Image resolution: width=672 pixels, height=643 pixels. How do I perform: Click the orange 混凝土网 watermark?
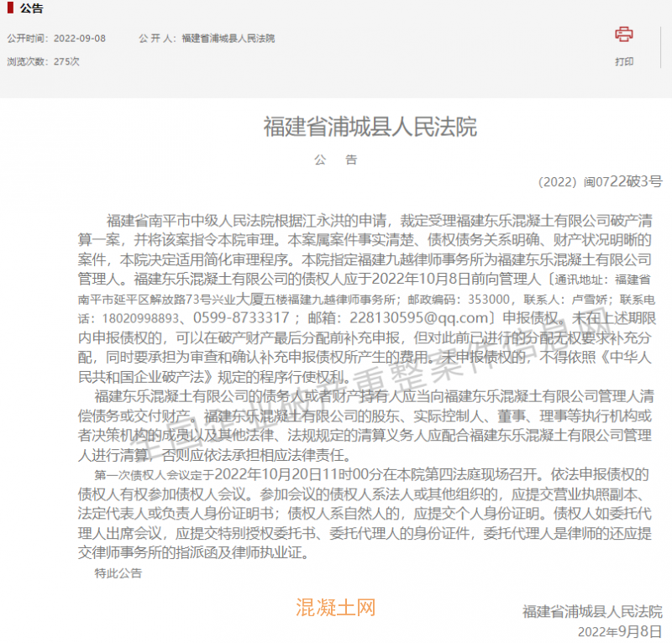(x=335, y=608)
